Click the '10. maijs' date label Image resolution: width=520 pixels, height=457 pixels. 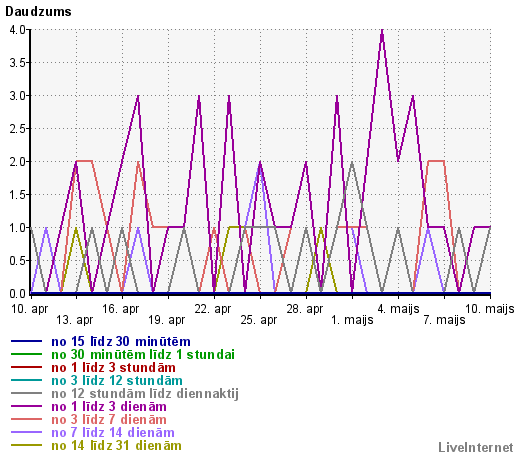point(490,309)
